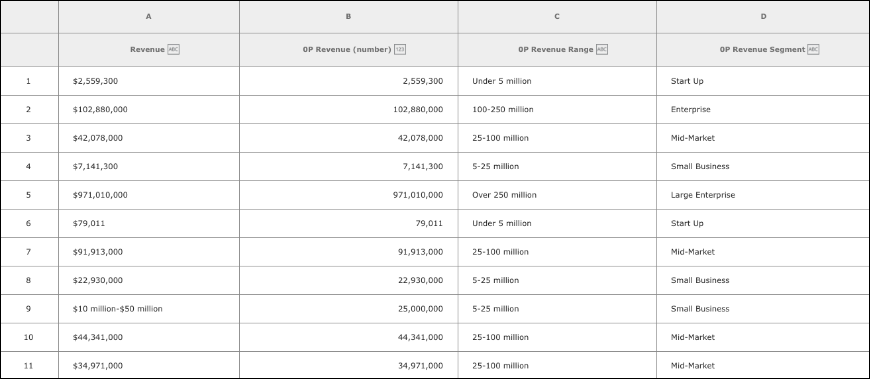The height and width of the screenshot is (379, 870).
Task: Click numeric cell 7,141,300 in column B
Action: click(348, 166)
